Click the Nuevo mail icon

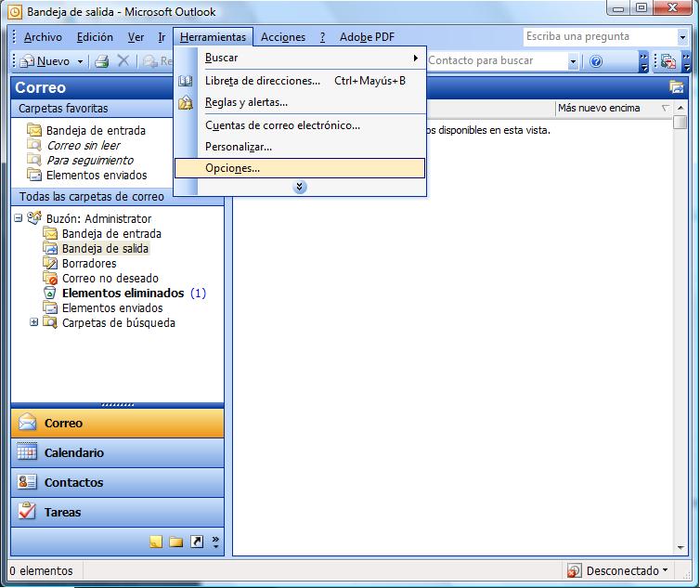pyautogui.click(x=27, y=60)
